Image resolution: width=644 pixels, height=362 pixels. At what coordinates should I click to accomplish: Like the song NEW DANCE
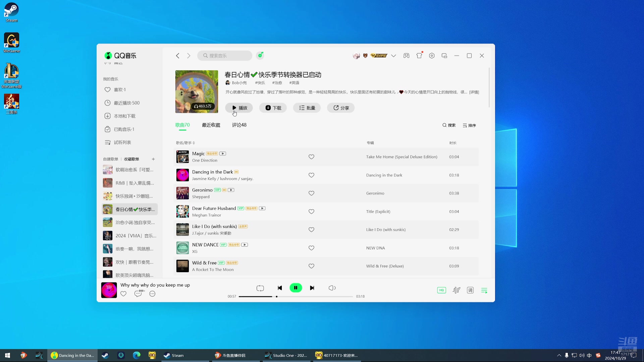[x=311, y=248]
